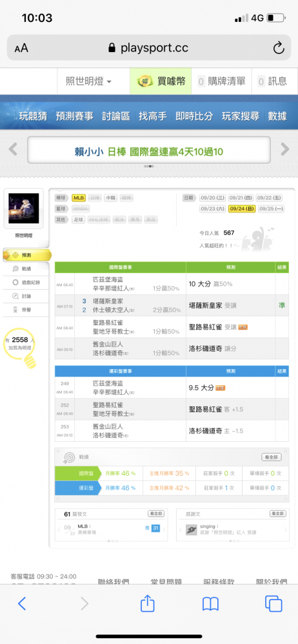The width and height of the screenshot is (298, 644).
Task: Select date 09/21 (四)
Action: (x=241, y=198)
